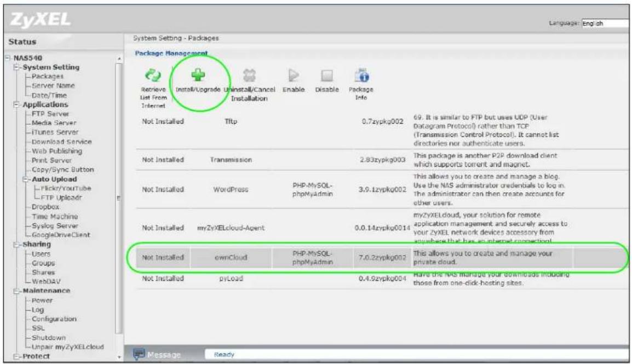Open Users under Sharing
The height and width of the screenshot is (364, 632).
click(x=41, y=254)
